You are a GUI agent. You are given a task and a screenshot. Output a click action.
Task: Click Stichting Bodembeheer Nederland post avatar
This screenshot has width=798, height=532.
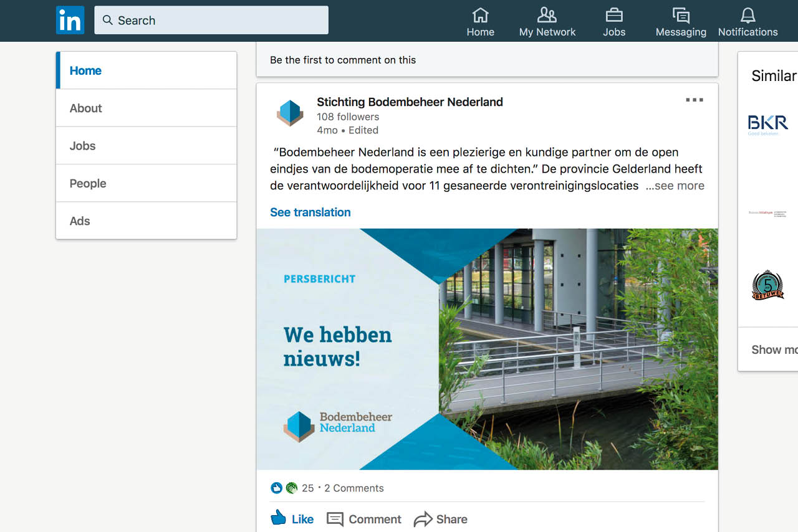coord(290,113)
